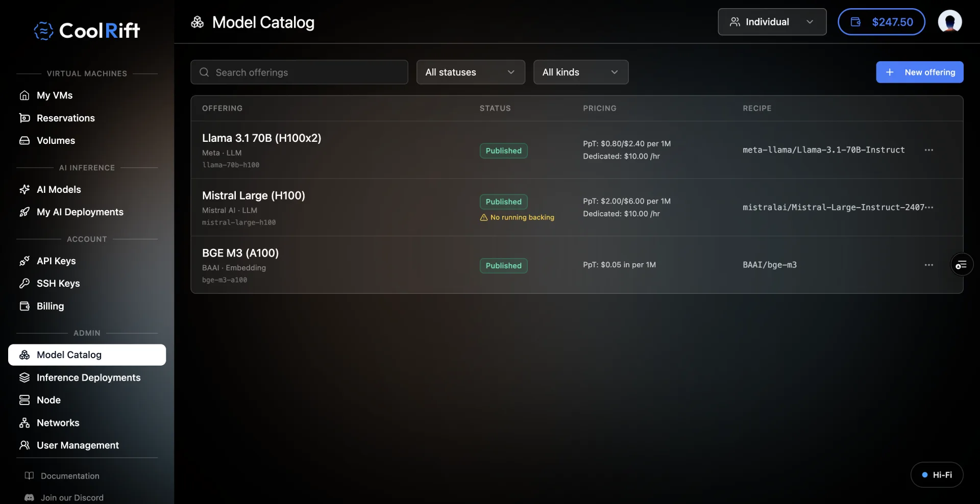
Task: Open the Individual account switcher dropdown
Action: tap(772, 22)
